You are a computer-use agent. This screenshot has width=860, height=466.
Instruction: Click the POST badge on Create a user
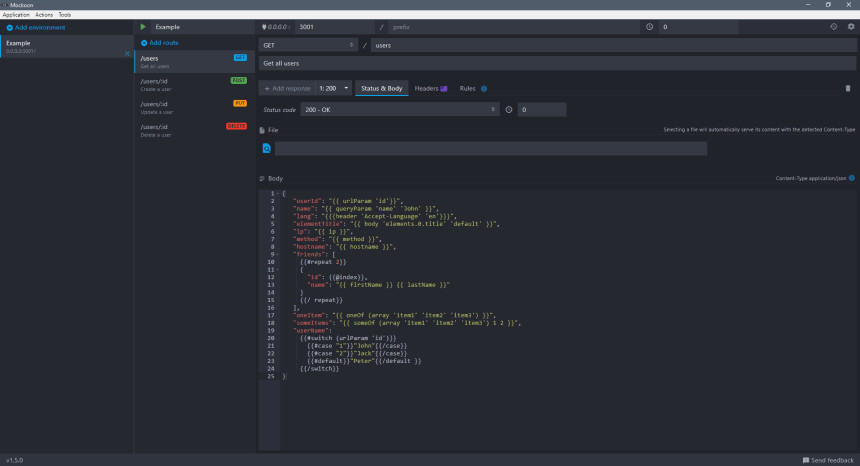[x=239, y=81]
